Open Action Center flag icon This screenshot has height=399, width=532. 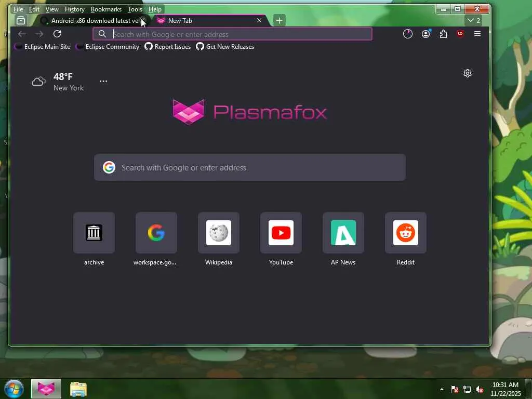(x=455, y=389)
